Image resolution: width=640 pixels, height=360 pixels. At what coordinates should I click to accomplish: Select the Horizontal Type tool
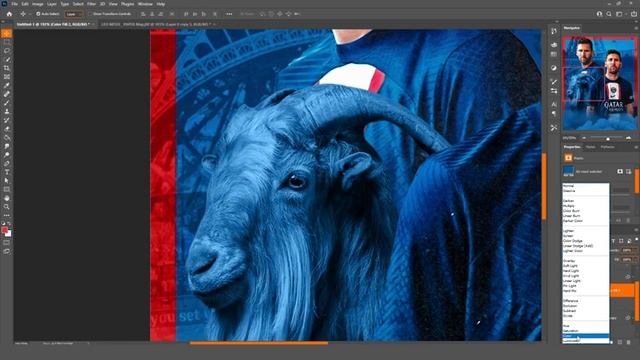7,172
